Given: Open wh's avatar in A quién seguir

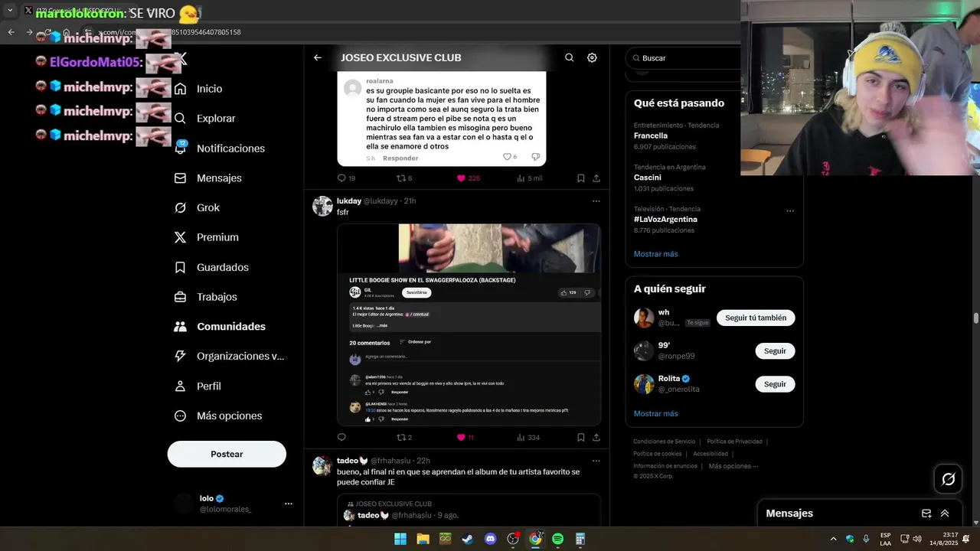Looking at the screenshot, I should pos(644,318).
